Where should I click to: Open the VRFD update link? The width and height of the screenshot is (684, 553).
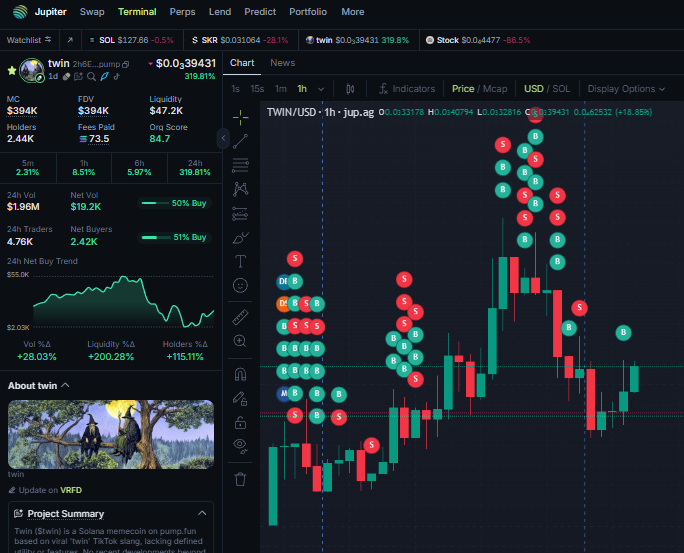coord(71,490)
